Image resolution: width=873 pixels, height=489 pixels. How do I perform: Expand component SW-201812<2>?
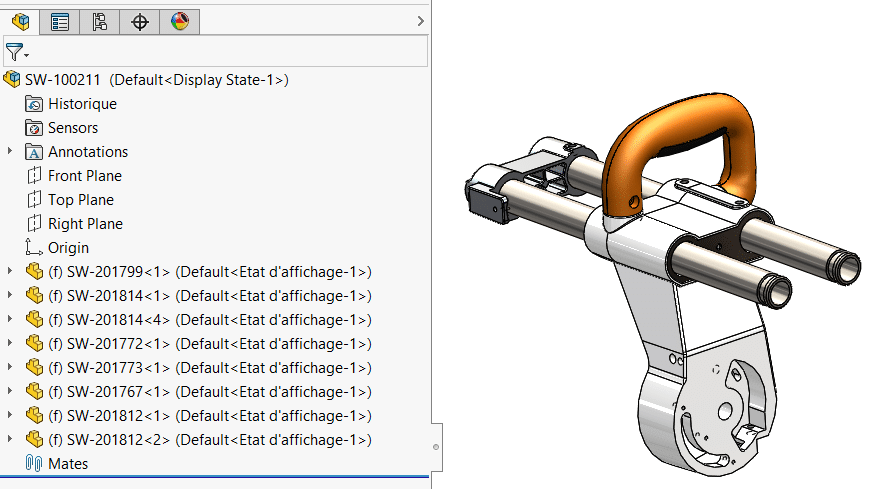point(9,438)
